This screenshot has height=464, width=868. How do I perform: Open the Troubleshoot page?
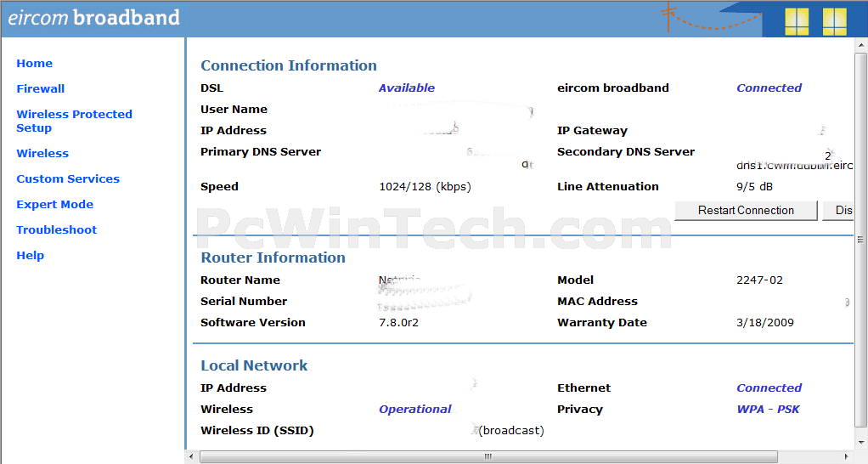pos(56,229)
